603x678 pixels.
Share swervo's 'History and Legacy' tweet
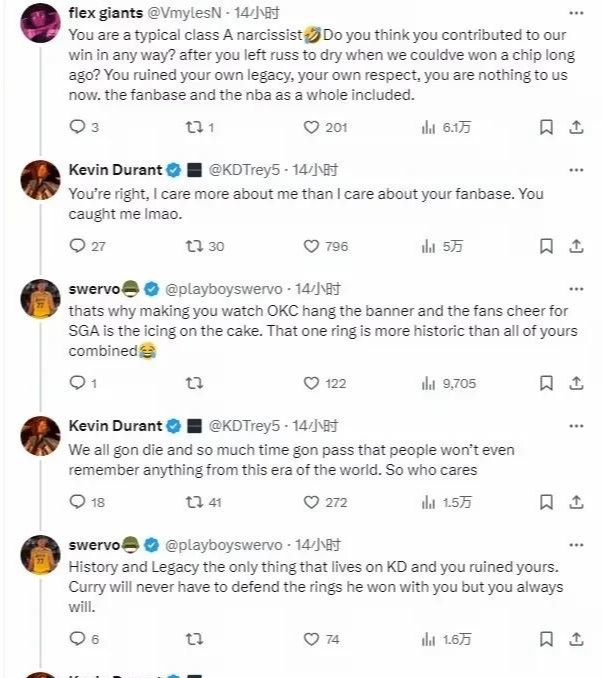(577, 639)
